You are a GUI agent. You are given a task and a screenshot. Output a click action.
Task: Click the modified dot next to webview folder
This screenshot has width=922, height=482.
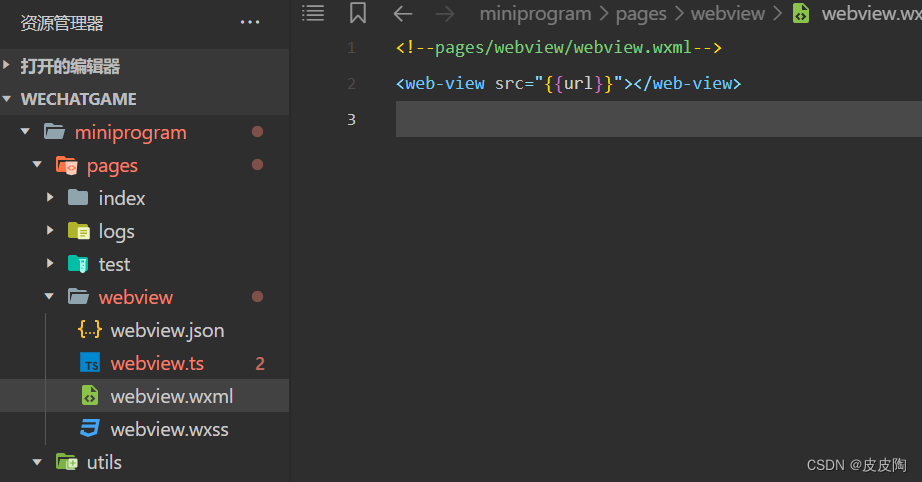tap(258, 297)
